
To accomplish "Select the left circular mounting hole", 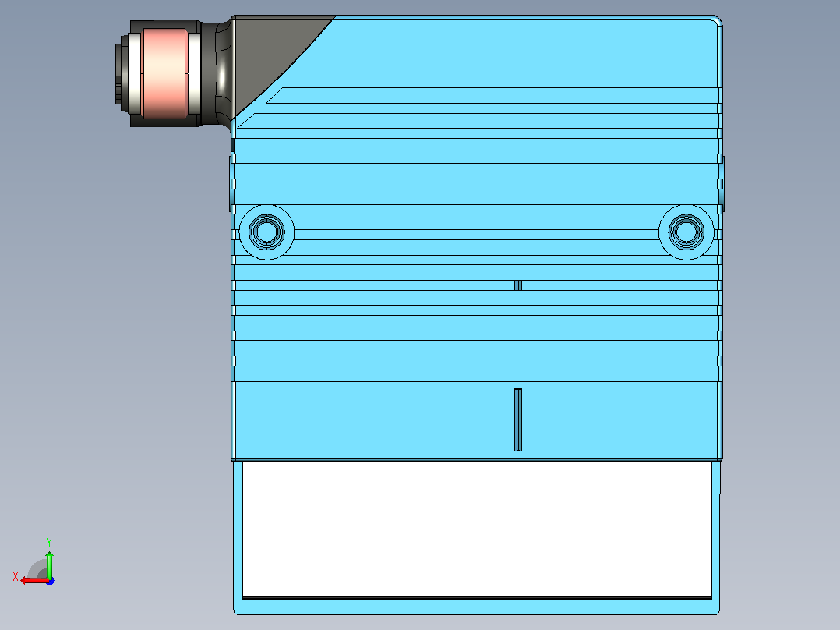I will [x=266, y=232].
